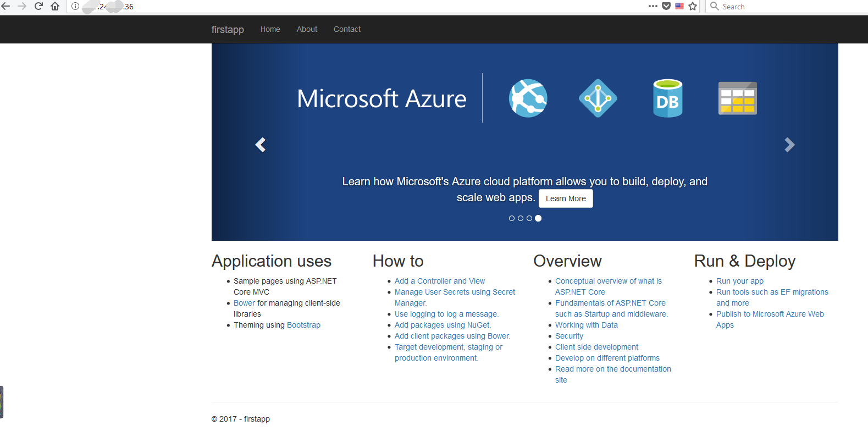Open Publish to Microsoft Azure Web Apps link

click(x=770, y=314)
